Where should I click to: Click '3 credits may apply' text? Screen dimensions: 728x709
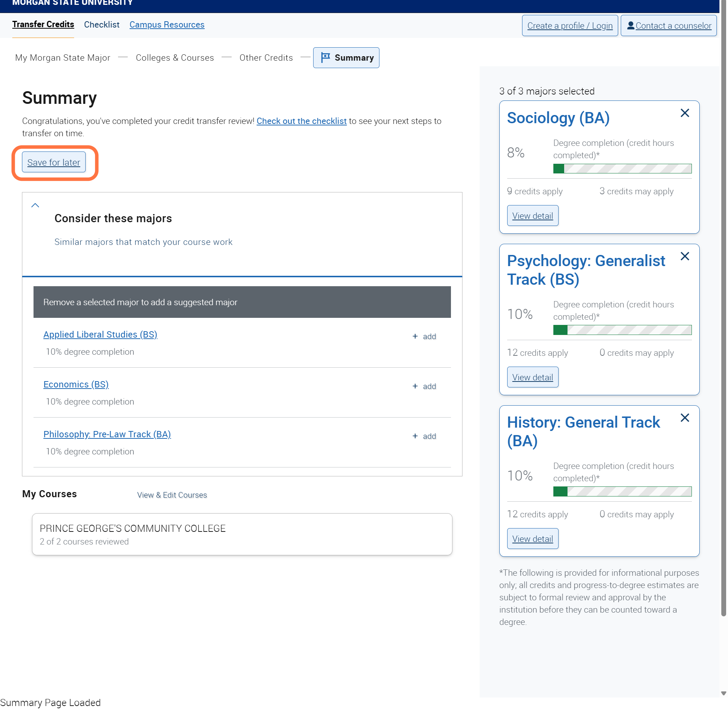636,191
